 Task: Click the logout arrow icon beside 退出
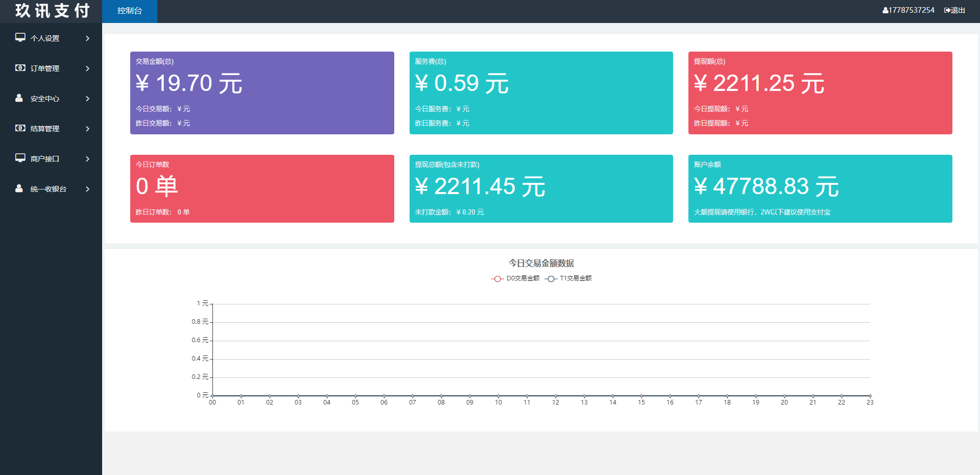[947, 11]
